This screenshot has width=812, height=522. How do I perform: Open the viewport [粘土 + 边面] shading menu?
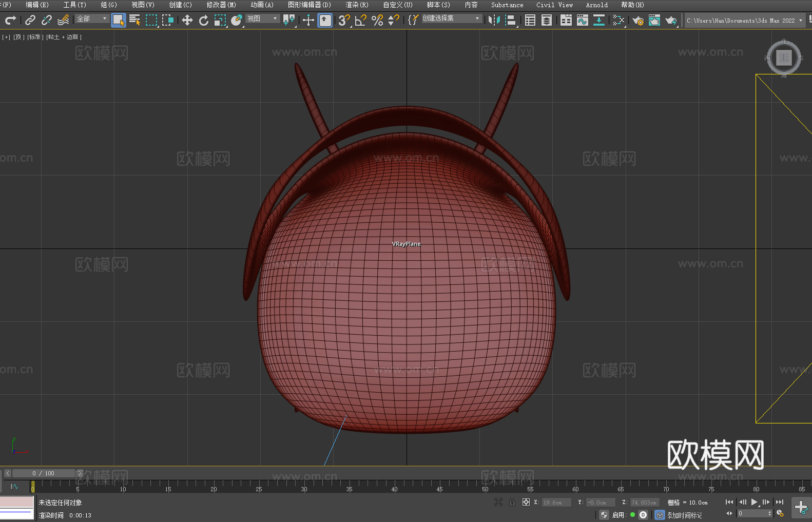pos(64,37)
